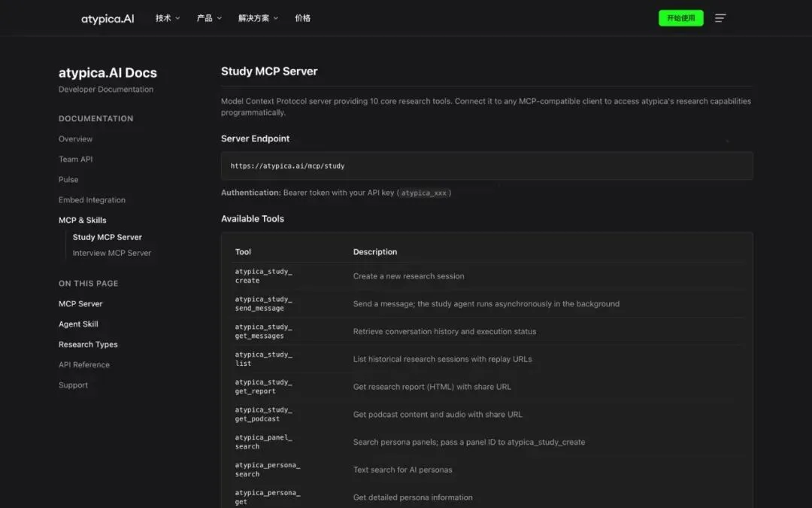Open the hamburger menu icon
This screenshot has width=812, height=508.
(720, 18)
